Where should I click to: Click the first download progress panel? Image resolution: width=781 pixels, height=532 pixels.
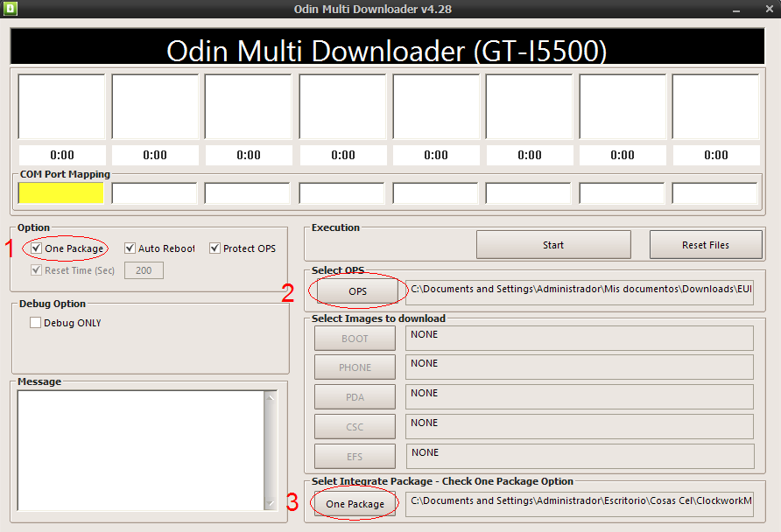click(x=61, y=105)
